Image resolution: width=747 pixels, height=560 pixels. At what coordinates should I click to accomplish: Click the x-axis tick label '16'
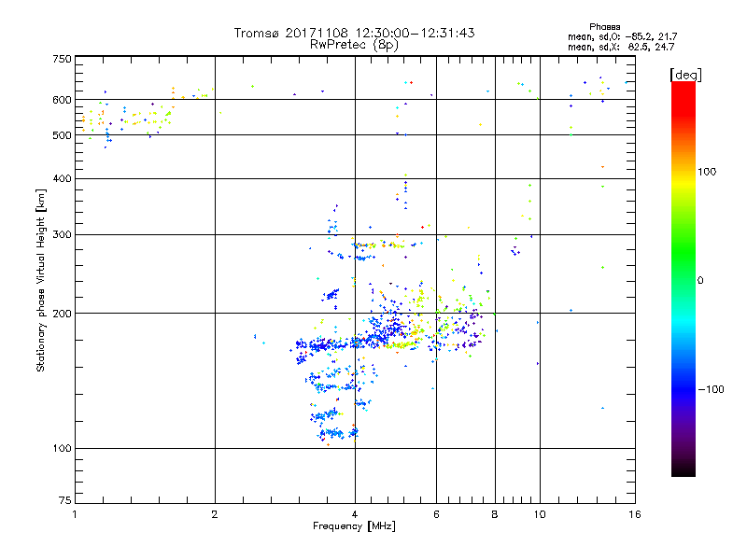click(635, 514)
